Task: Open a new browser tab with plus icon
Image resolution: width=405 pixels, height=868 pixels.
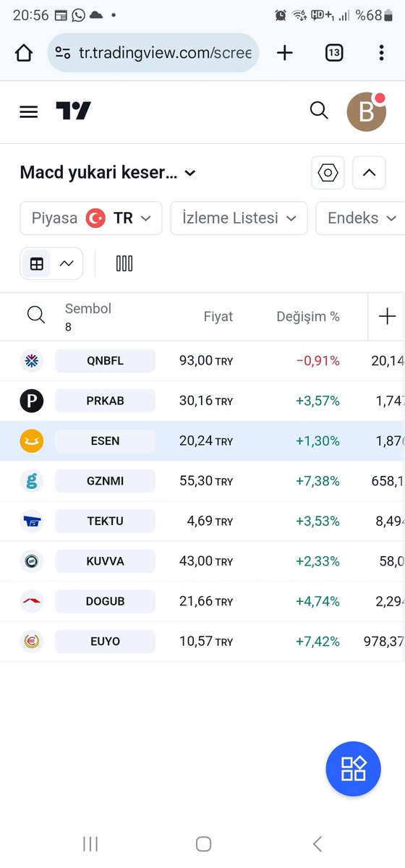Action: (x=285, y=53)
